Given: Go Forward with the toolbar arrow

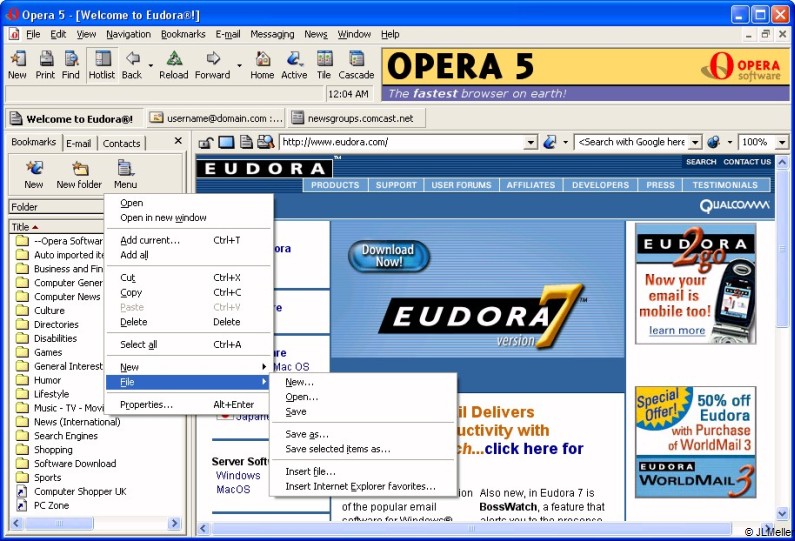Looking at the screenshot, I should click(213, 64).
